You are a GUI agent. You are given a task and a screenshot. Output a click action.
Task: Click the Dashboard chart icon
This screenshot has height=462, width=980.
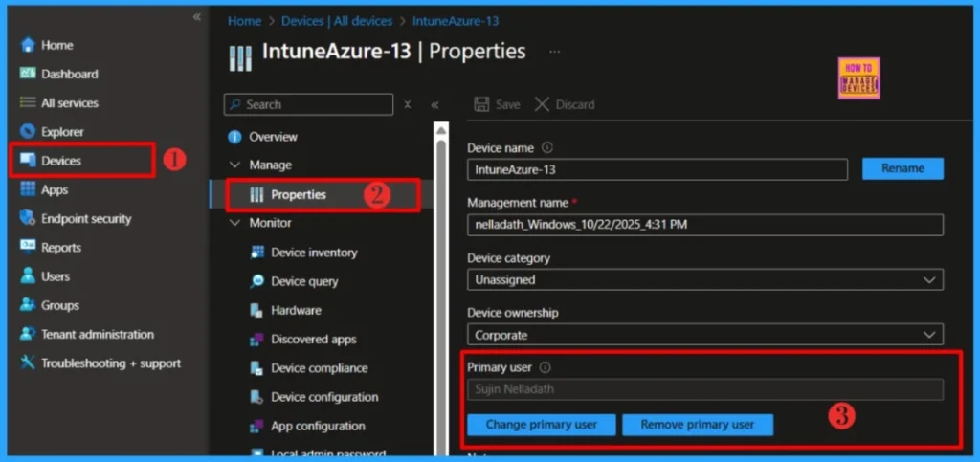click(x=27, y=74)
